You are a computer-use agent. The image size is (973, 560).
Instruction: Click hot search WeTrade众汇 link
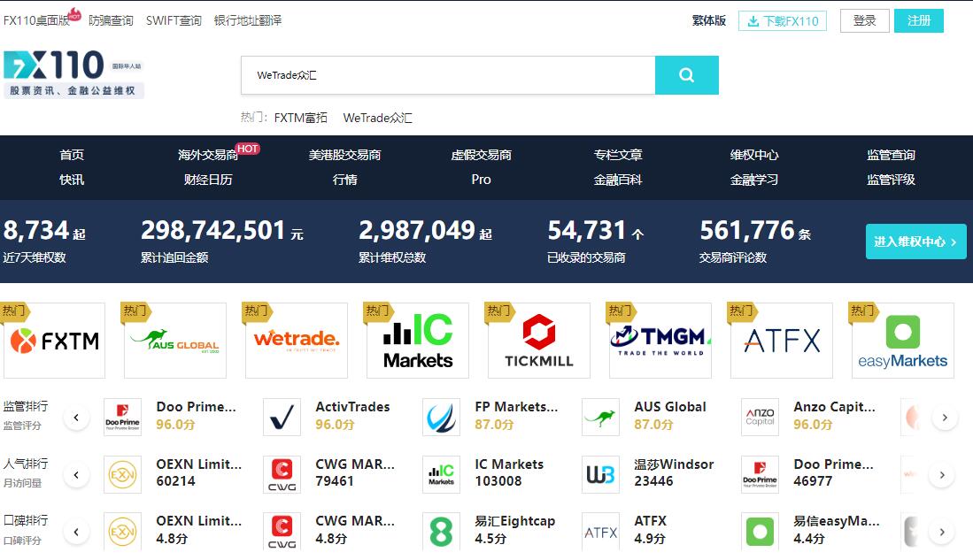[377, 118]
